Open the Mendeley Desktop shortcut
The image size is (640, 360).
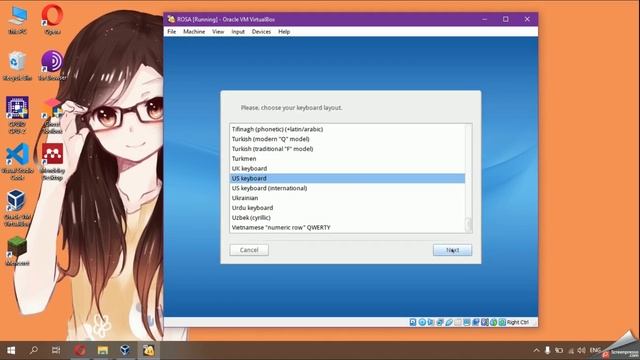(x=52, y=162)
